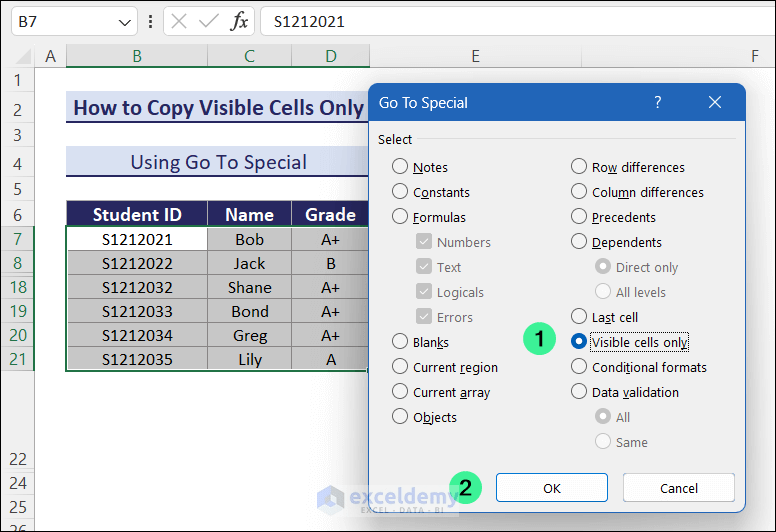Click the Enter checkmark icon in formula bar

[208, 21]
